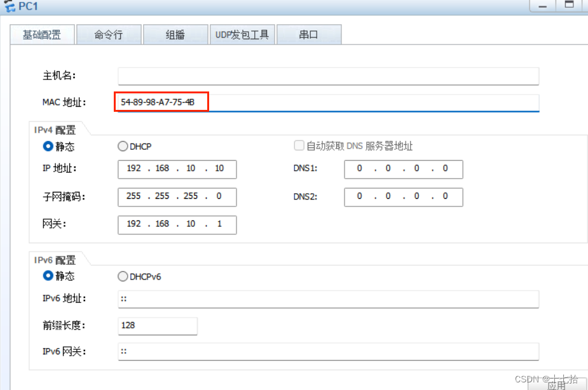The height and width of the screenshot is (390, 588).
Task: Click the MAC 地址 field
Action: [x=329, y=103]
